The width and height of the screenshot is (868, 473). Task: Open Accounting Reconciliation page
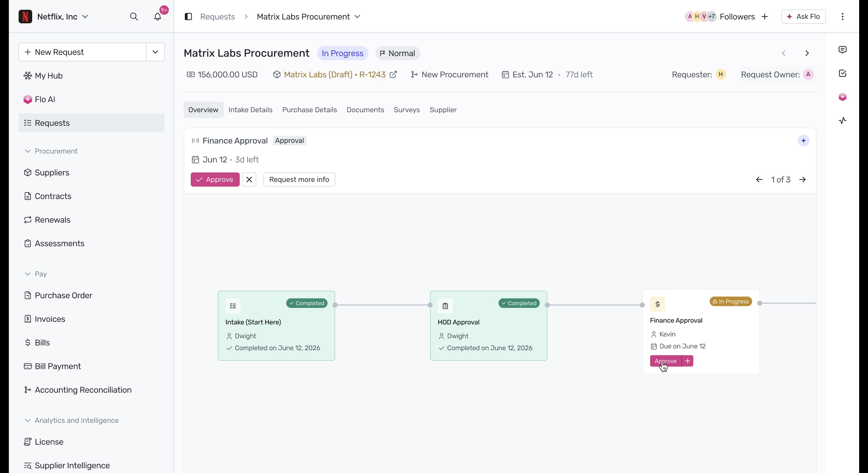click(91, 390)
